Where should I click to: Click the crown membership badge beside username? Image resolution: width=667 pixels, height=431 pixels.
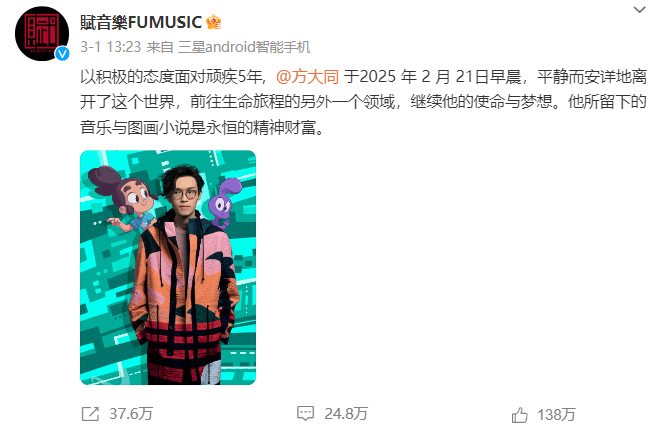coord(213,22)
